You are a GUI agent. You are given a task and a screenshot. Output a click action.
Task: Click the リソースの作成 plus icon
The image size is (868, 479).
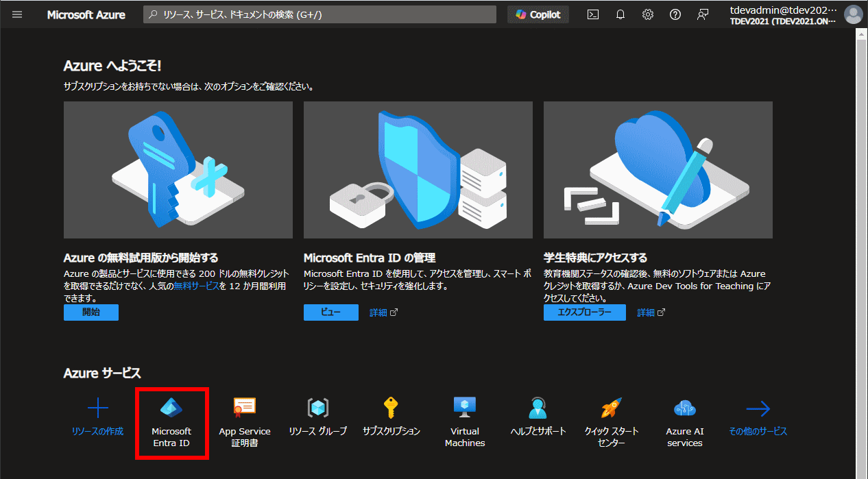click(x=98, y=408)
